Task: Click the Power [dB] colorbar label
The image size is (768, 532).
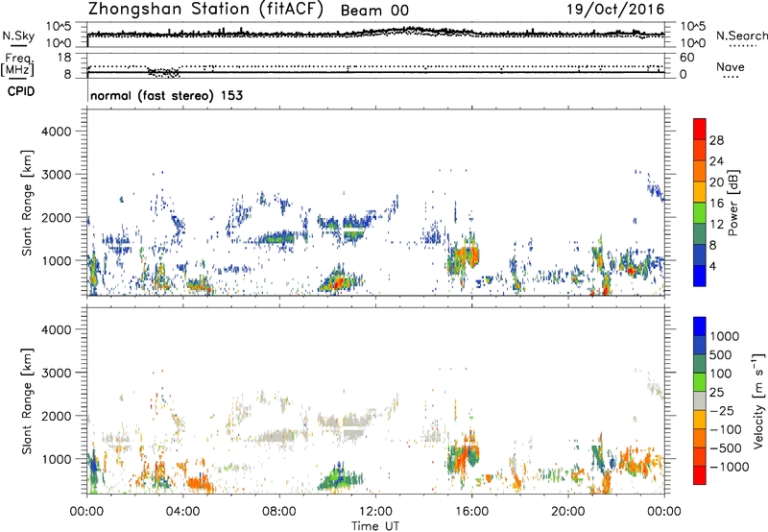Action: [732, 203]
